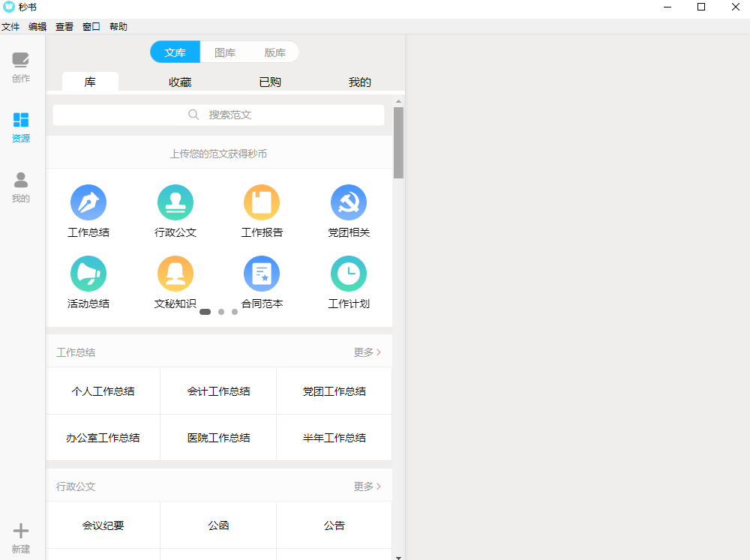Select the 合同范本 document icon
This screenshot has height=560, width=750.
pyautogui.click(x=262, y=274)
